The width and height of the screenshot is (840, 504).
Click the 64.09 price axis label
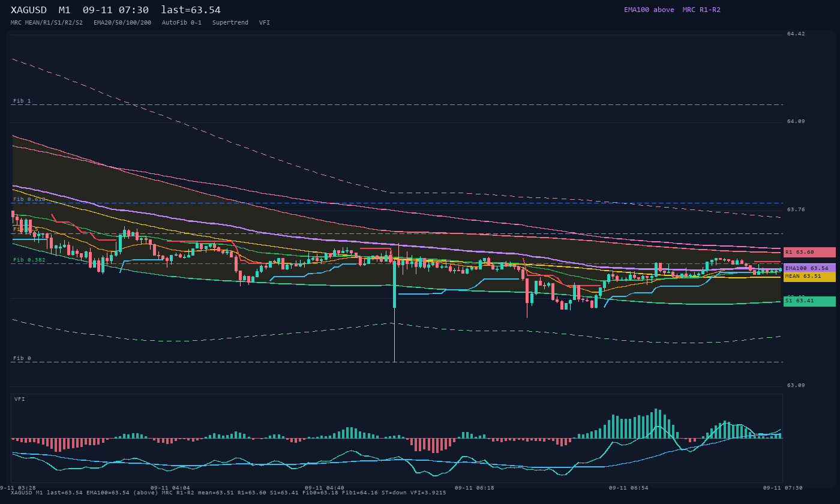(796, 122)
